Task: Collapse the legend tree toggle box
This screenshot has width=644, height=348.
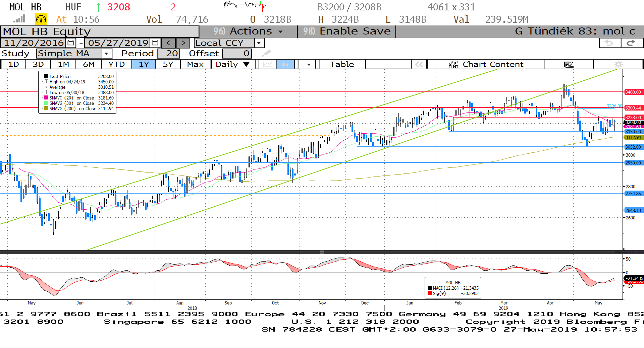Action: (42, 76)
